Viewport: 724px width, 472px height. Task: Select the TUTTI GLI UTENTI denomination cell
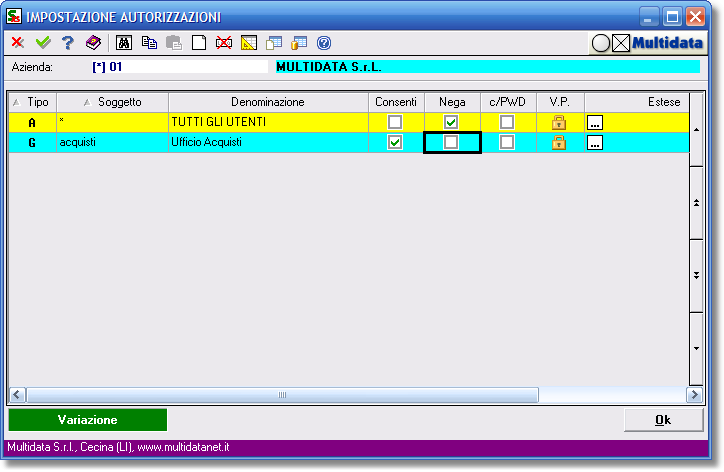(x=268, y=122)
